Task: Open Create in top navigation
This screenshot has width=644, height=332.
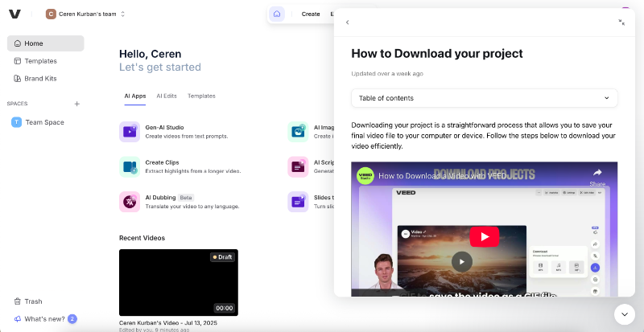Action: pos(311,14)
